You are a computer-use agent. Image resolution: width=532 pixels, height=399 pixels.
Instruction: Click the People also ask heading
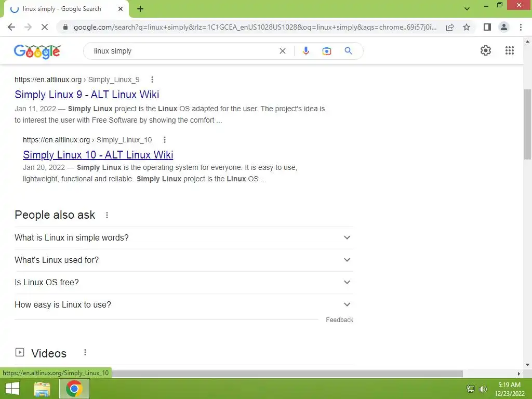[x=55, y=215]
